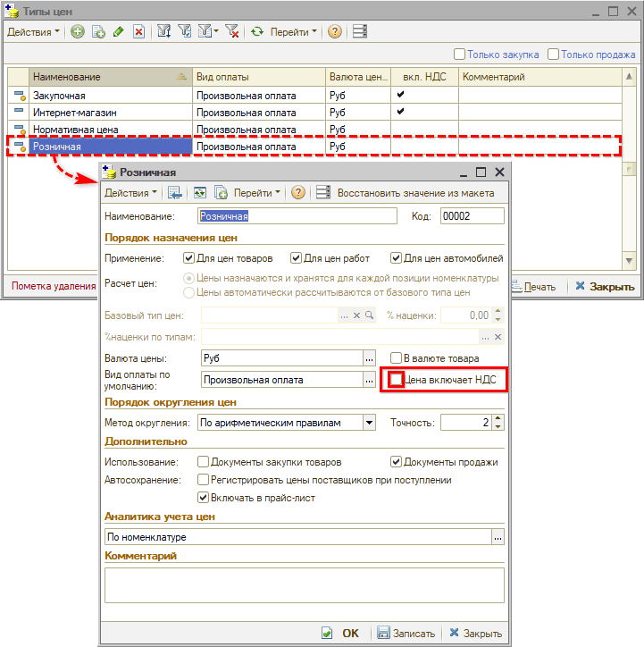Increase the Точность value with up arrow
Viewport: 644px width, 647px height.
click(x=498, y=418)
